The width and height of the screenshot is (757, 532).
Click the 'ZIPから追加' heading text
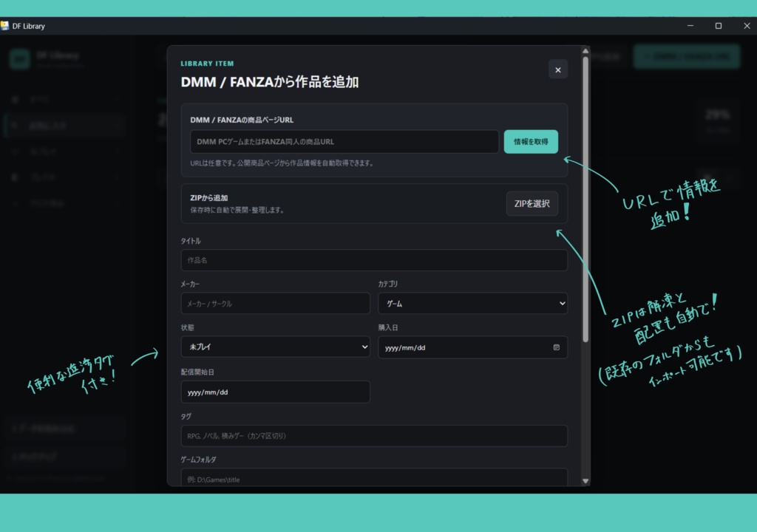pyautogui.click(x=209, y=198)
